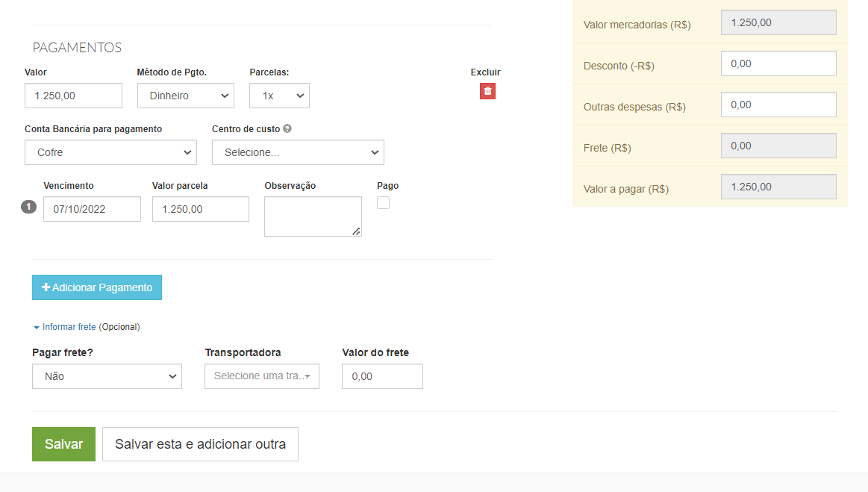Click the Adicionar Pagamento button
The image size is (868, 492).
tap(97, 287)
